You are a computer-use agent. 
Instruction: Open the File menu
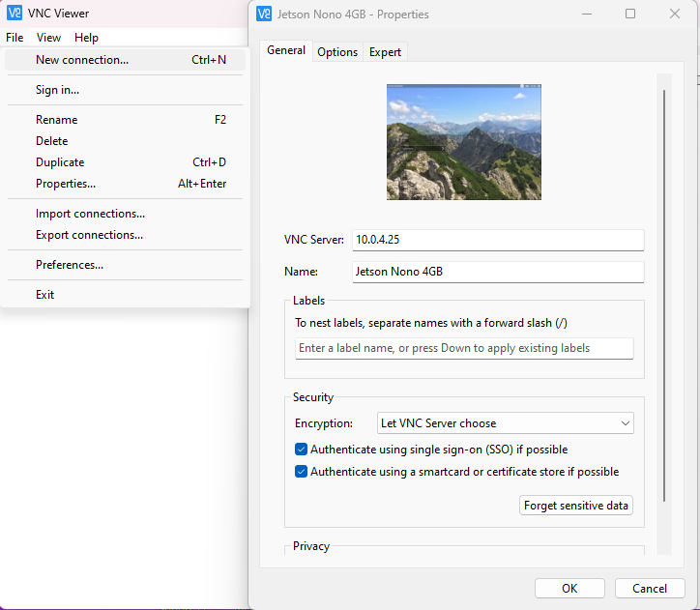[x=15, y=38]
